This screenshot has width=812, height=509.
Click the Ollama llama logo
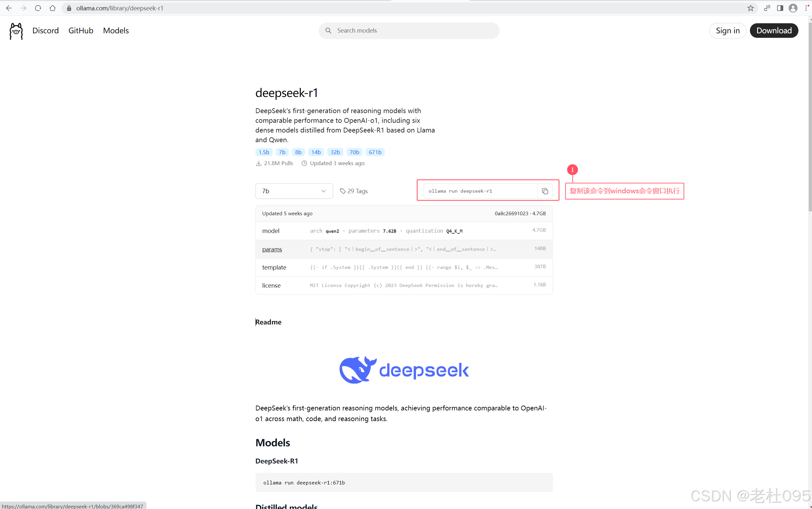coord(16,31)
